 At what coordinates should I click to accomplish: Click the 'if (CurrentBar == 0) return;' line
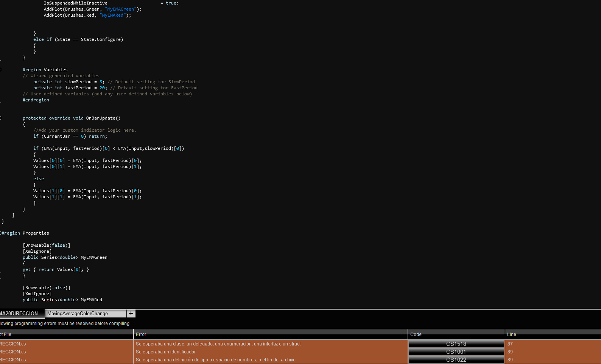pyautogui.click(x=70, y=136)
